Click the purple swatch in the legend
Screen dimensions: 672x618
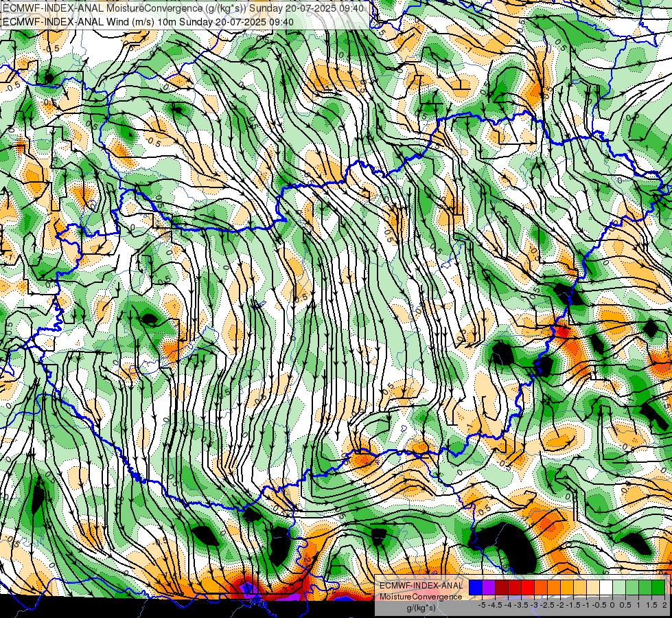tap(489, 587)
